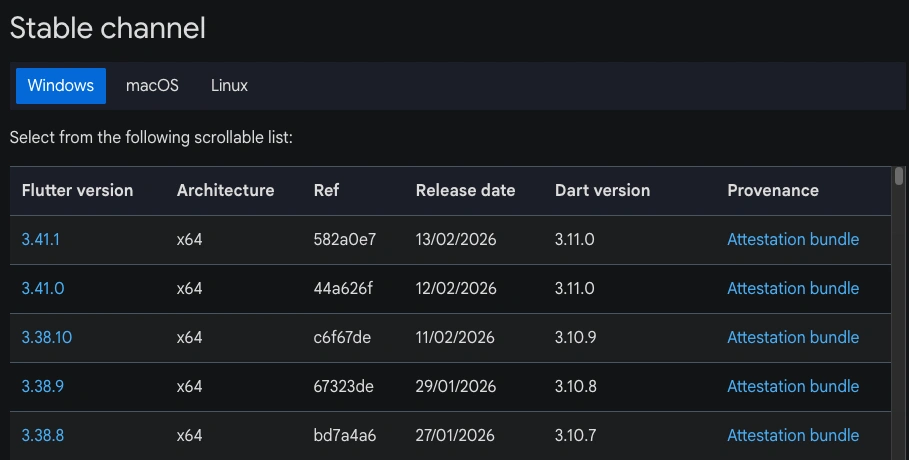909x460 pixels.
Task: Click release date 13/02/2026
Action: coord(456,240)
